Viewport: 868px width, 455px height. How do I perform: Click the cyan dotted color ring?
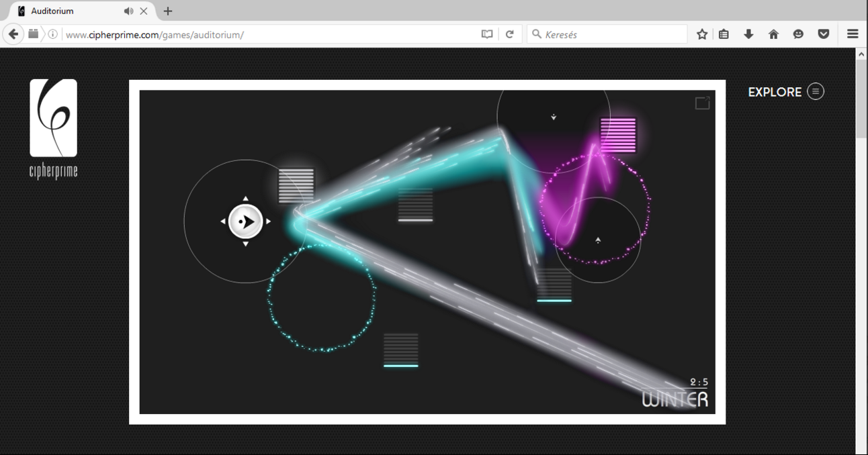click(321, 298)
